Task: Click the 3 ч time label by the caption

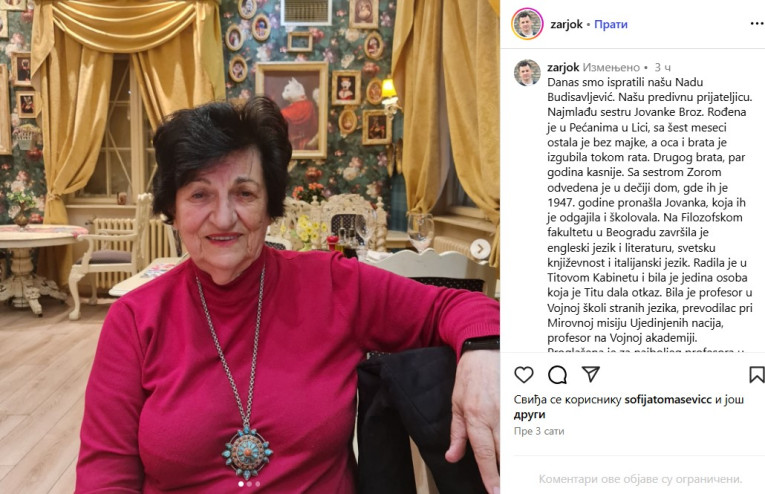Action: click(x=663, y=67)
